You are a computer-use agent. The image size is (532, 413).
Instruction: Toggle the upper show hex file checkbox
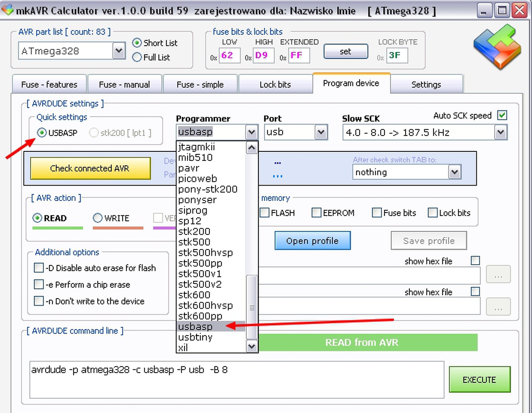click(475, 260)
